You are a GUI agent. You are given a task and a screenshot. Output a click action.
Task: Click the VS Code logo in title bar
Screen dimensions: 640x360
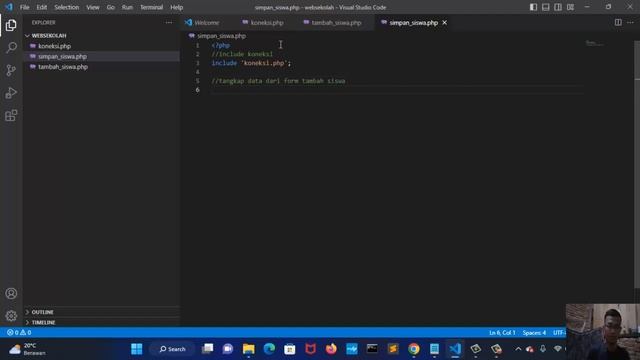pos(9,7)
